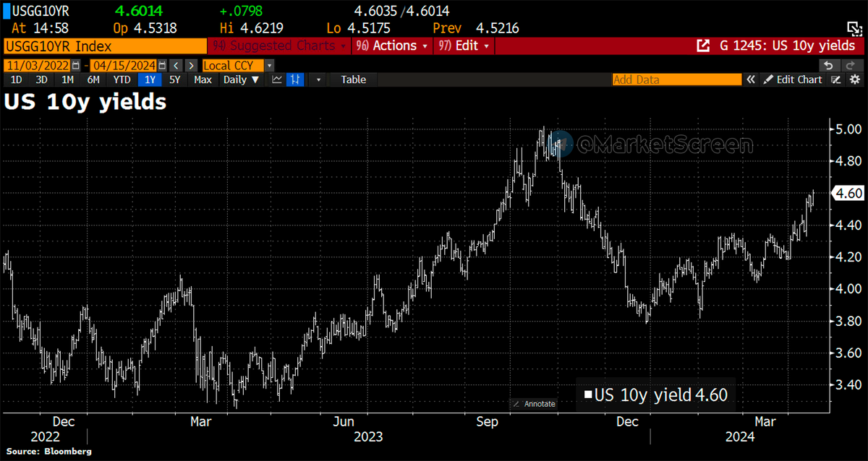Open the end date calendar picker

pyautogui.click(x=162, y=65)
